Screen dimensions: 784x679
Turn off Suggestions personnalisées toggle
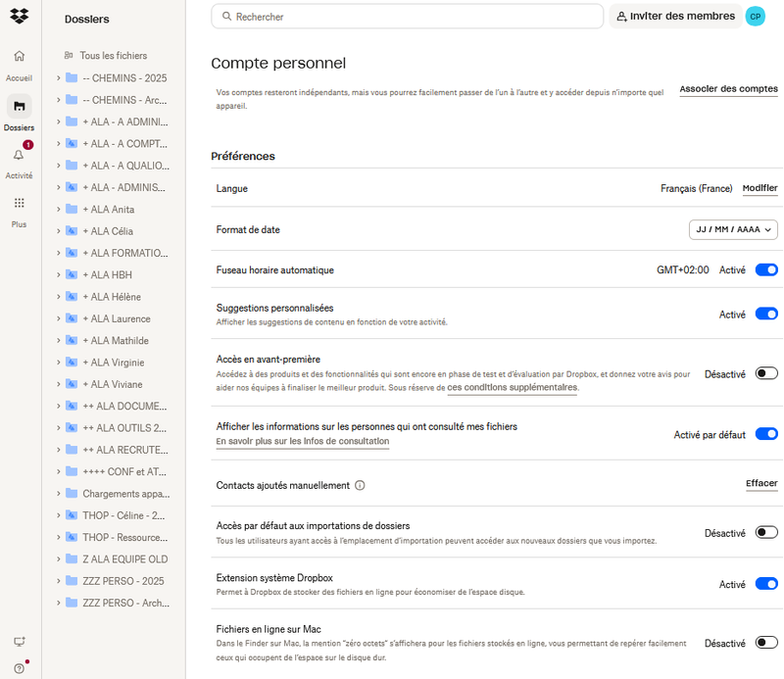tap(766, 315)
